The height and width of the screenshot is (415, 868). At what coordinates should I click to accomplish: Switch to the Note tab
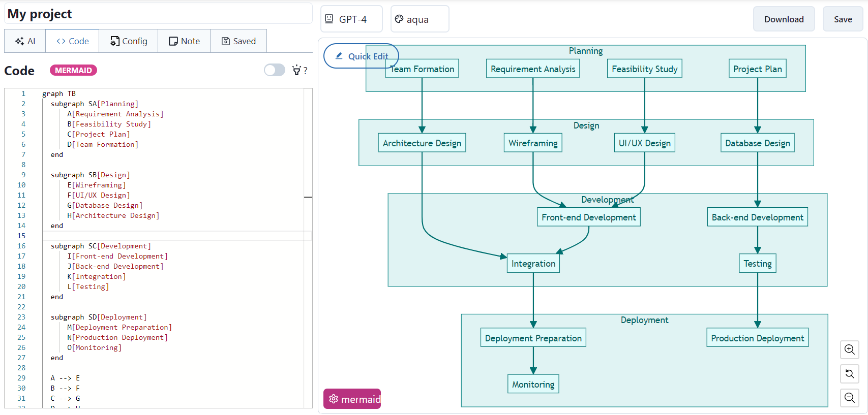[x=184, y=41]
